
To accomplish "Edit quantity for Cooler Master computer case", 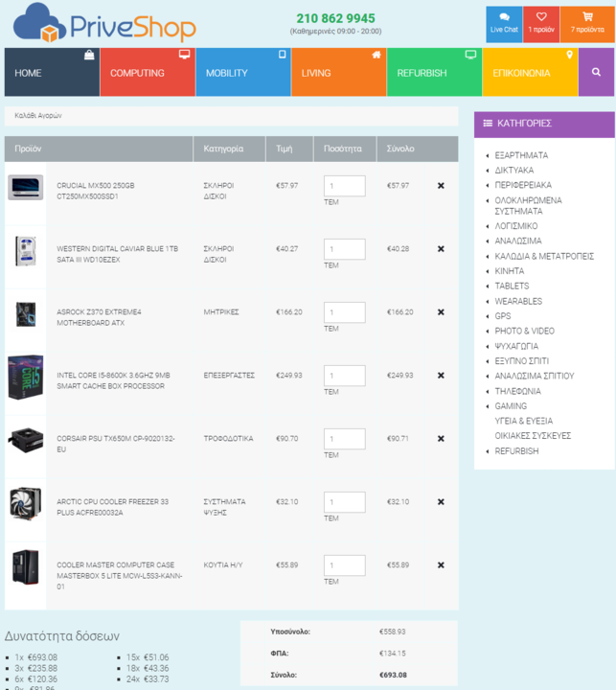I will 345,565.
